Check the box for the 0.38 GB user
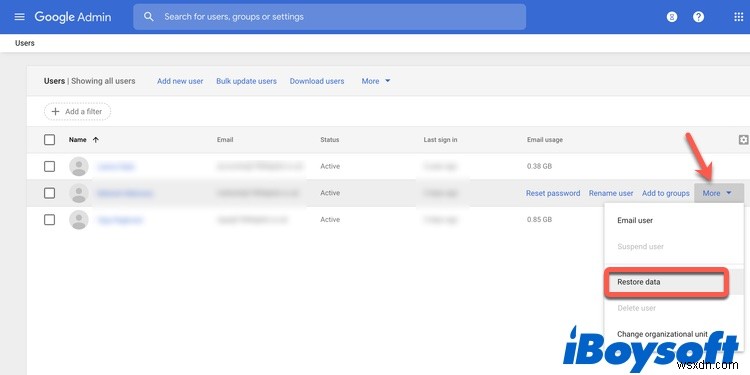 coord(49,166)
